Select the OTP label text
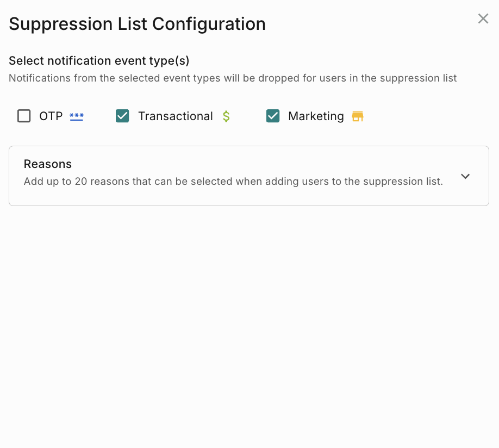The height and width of the screenshot is (448, 499). click(x=51, y=116)
